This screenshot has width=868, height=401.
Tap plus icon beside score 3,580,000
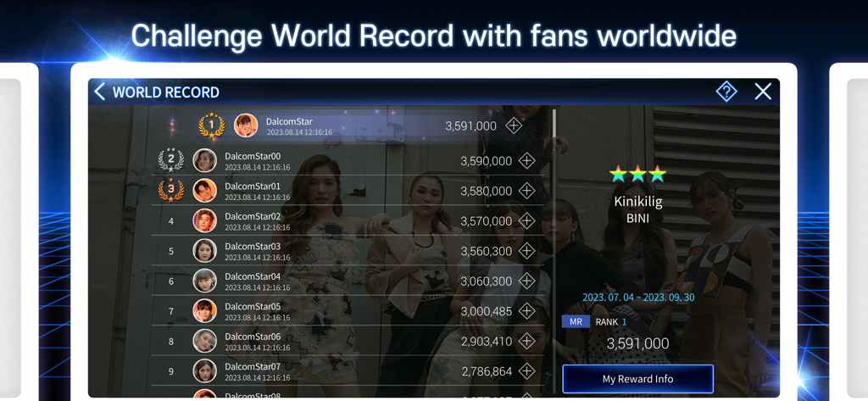526,191
